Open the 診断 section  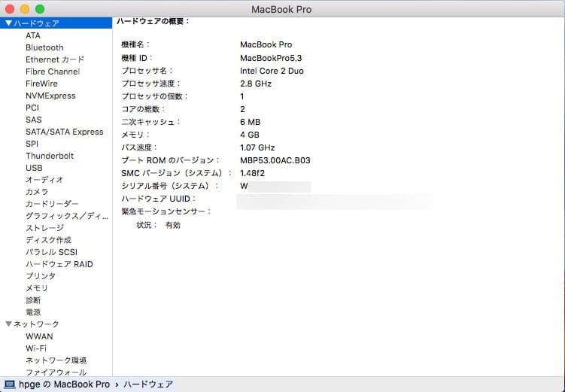tap(33, 300)
